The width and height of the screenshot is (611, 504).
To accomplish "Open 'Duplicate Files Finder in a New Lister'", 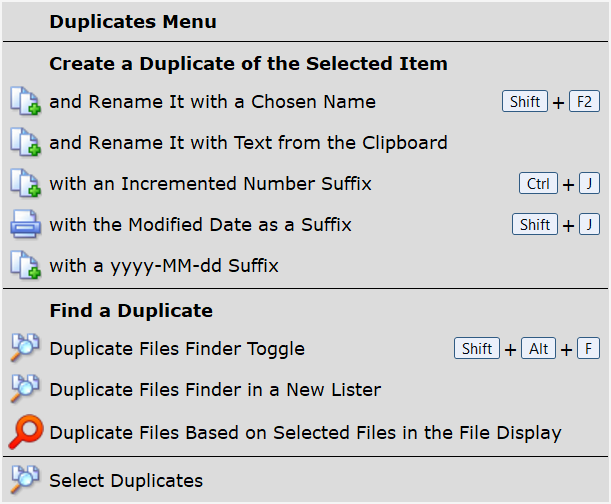I will tap(215, 390).
